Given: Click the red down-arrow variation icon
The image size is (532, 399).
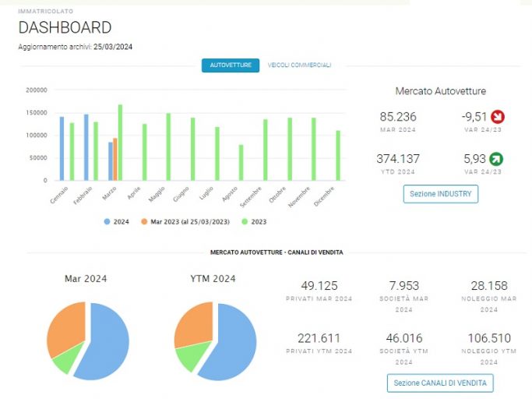Looking at the screenshot, I should [x=498, y=117].
